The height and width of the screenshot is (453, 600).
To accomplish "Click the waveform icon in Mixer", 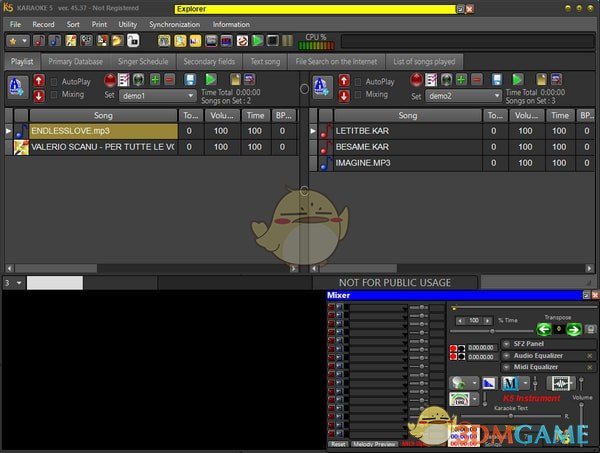I will click(561, 383).
